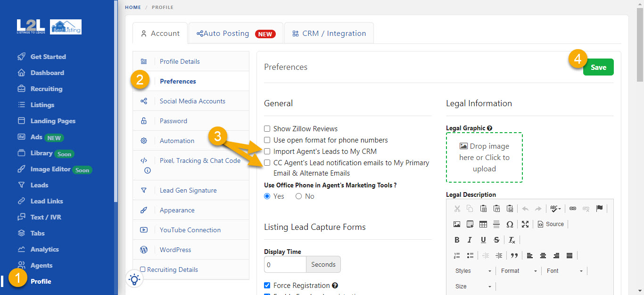644x295 pixels.
Task: Select the Insert Table icon in the editor
Action: [483, 224]
